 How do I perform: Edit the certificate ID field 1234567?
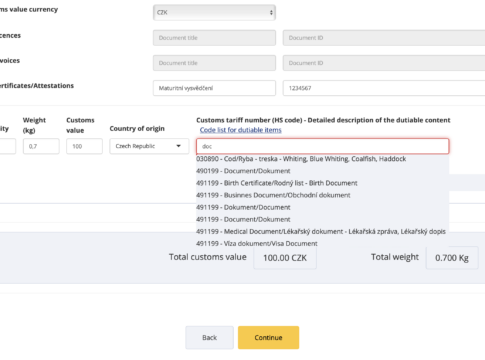384,88
